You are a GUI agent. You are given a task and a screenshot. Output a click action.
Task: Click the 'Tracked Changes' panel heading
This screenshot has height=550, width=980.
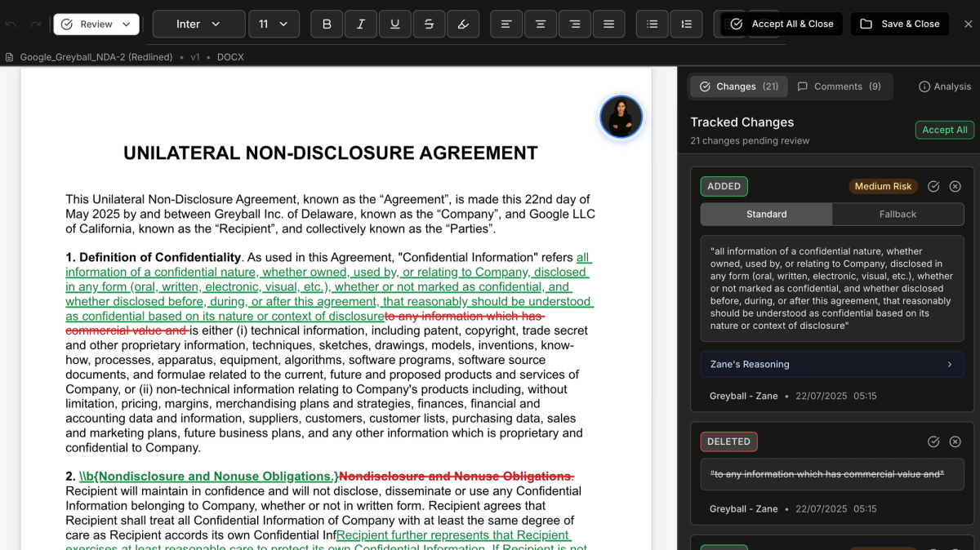pos(742,122)
